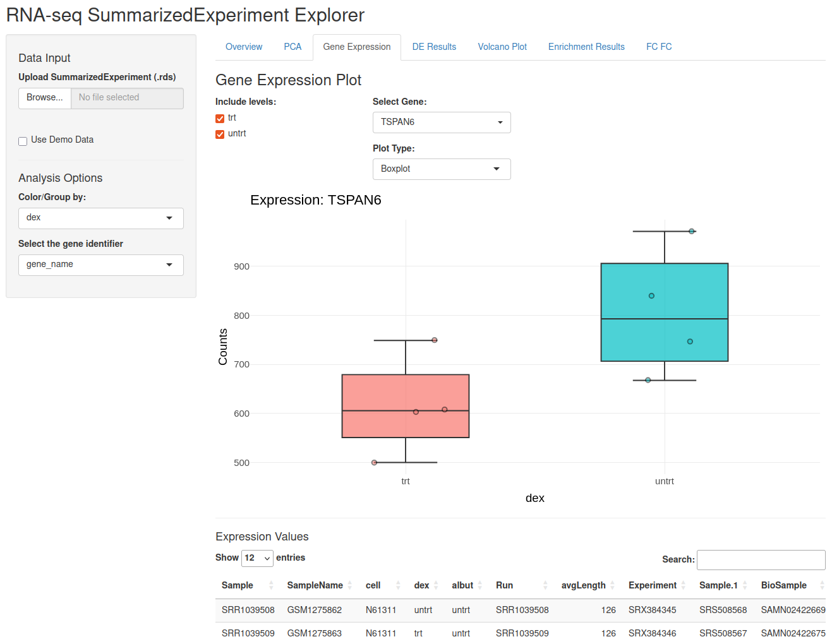This screenshot has width=832, height=644.
Task: Open the Color/Group by dex dropdown
Action: 101,218
